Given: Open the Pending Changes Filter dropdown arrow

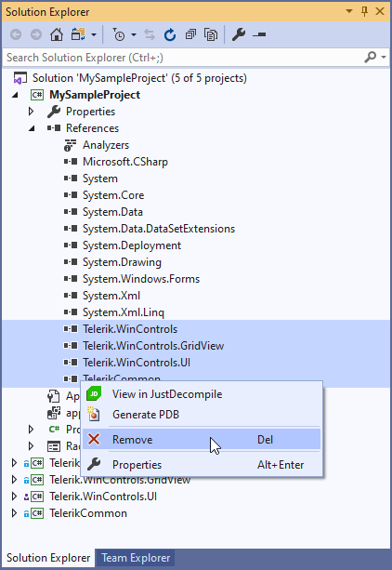Looking at the screenshot, I should (134, 35).
